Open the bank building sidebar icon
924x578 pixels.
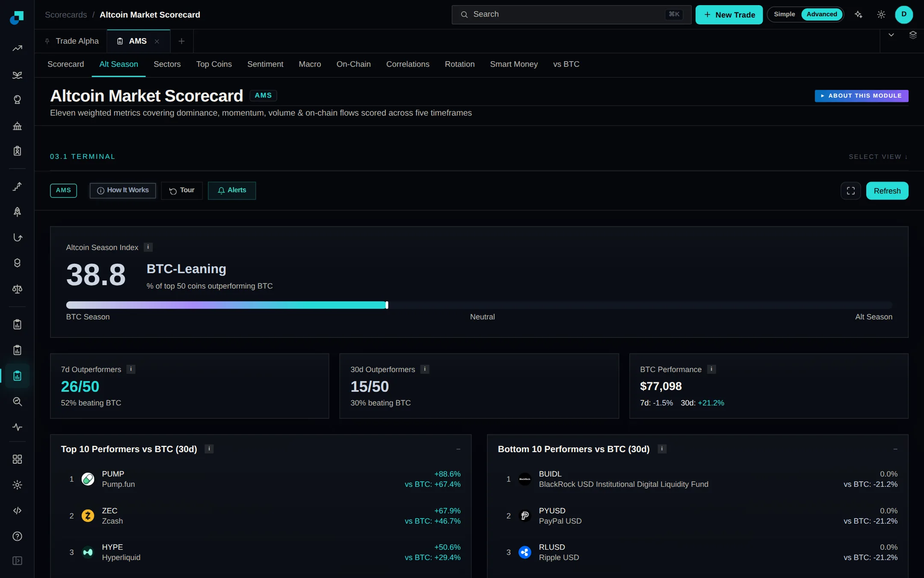pos(17,126)
